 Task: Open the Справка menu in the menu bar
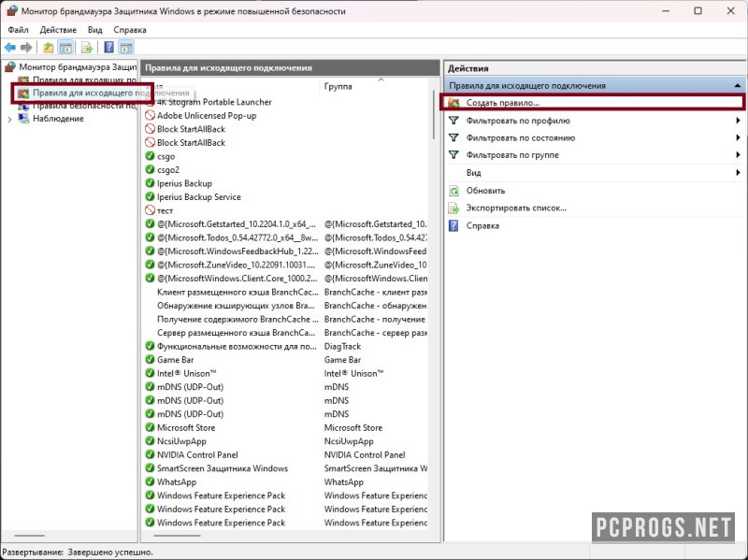click(130, 30)
